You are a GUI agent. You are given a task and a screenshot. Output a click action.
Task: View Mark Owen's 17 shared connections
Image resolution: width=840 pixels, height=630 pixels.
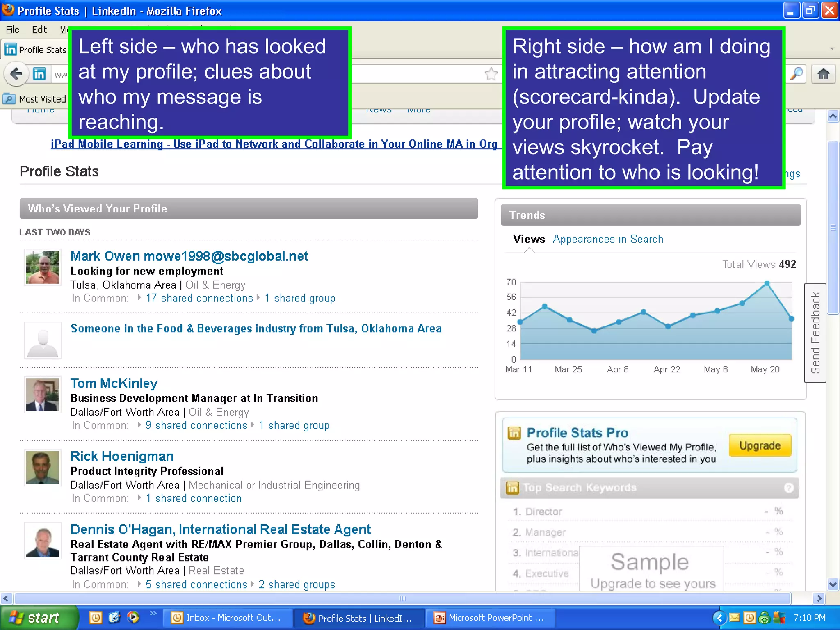click(x=199, y=298)
